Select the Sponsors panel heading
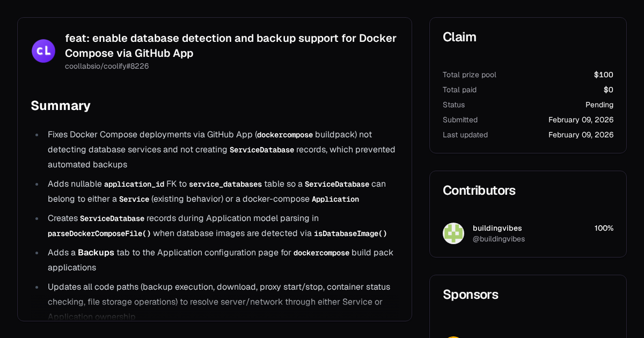The image size is (644, 338). pos(471,295)
